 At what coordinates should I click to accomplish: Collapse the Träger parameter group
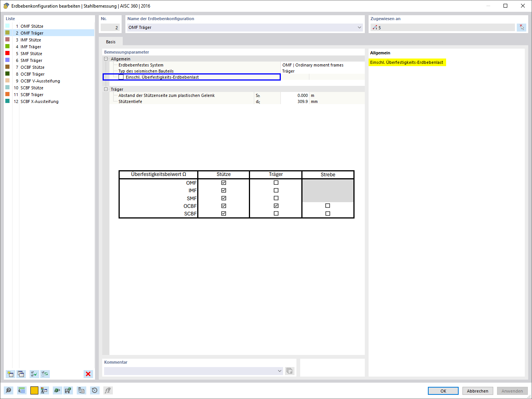tap(106, 89)
